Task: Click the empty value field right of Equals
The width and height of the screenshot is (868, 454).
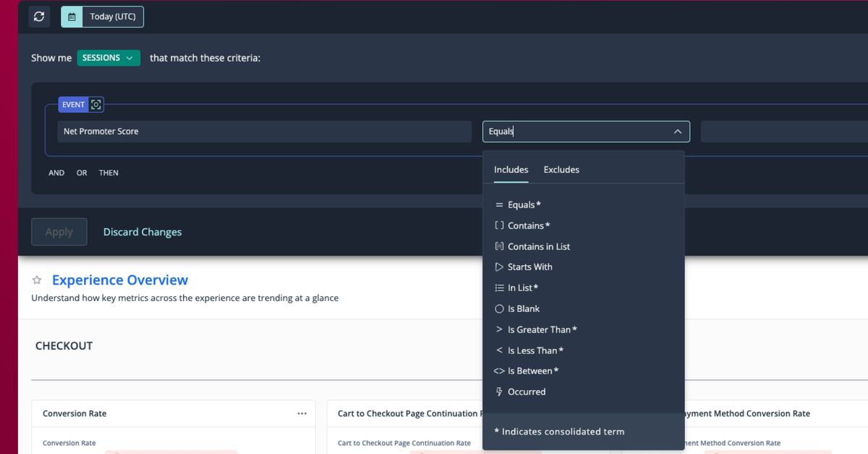Action: (784, 132)
